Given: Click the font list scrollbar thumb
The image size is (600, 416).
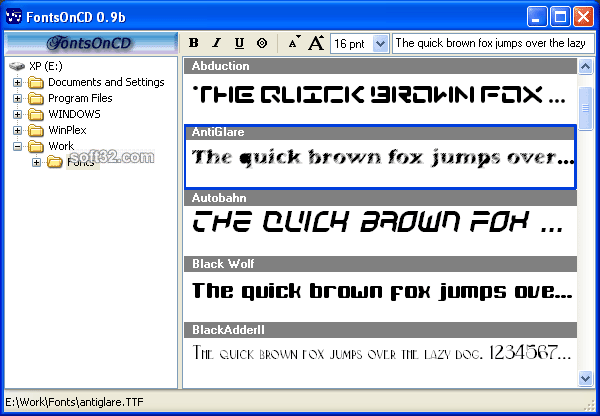Looking at the screenshot, I should coord(585,109).
